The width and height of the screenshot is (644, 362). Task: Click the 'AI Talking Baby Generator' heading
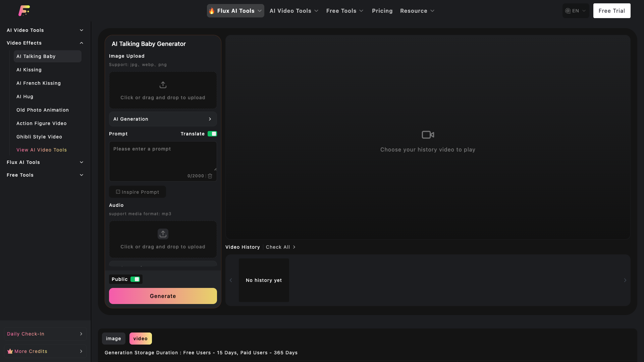pos(149,44)
